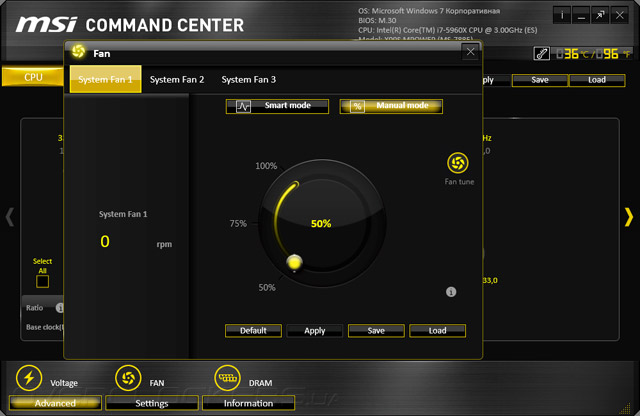The width and height of the screenshot is (640, 416).
Task: Restore down the Command Center window
Action: [x=600, y=16]
